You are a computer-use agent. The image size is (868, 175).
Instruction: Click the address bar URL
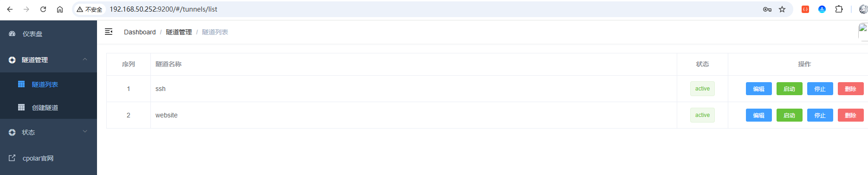tap(163, 9)
